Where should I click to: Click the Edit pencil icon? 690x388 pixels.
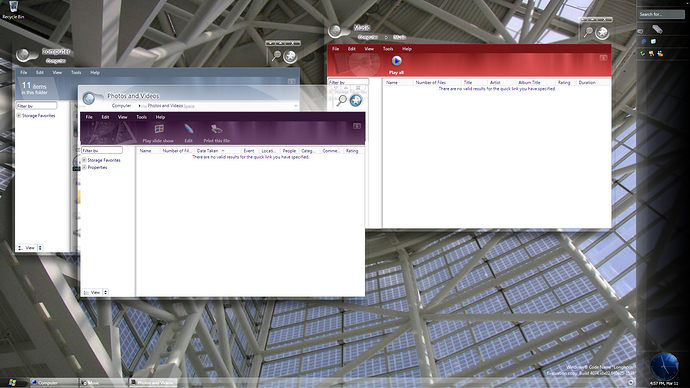click(x=189, y=129)
